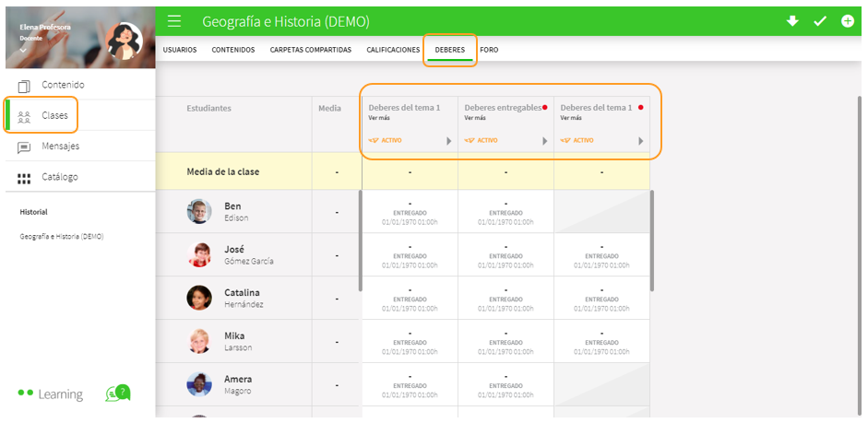Click the Catálogo grid icon
This screenshot has height=423, width=868.
[x=25, y=177]
